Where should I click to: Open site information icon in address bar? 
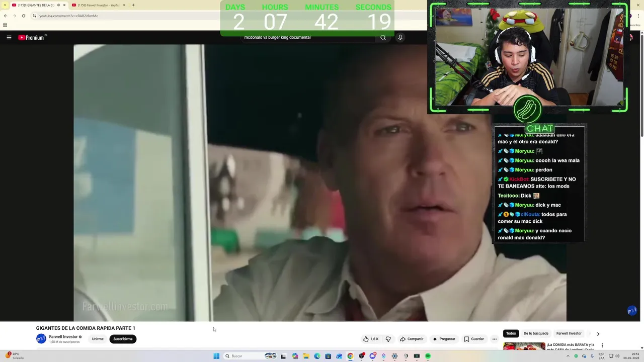point(34,16)
